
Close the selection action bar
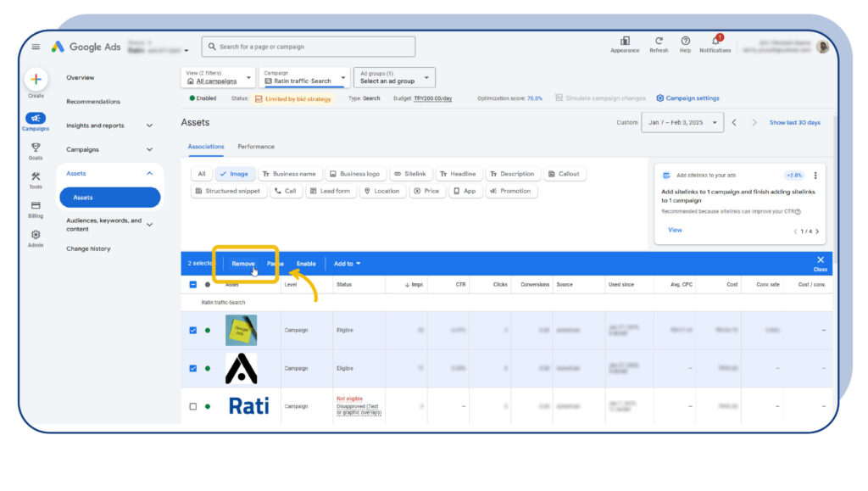(821, 263)
